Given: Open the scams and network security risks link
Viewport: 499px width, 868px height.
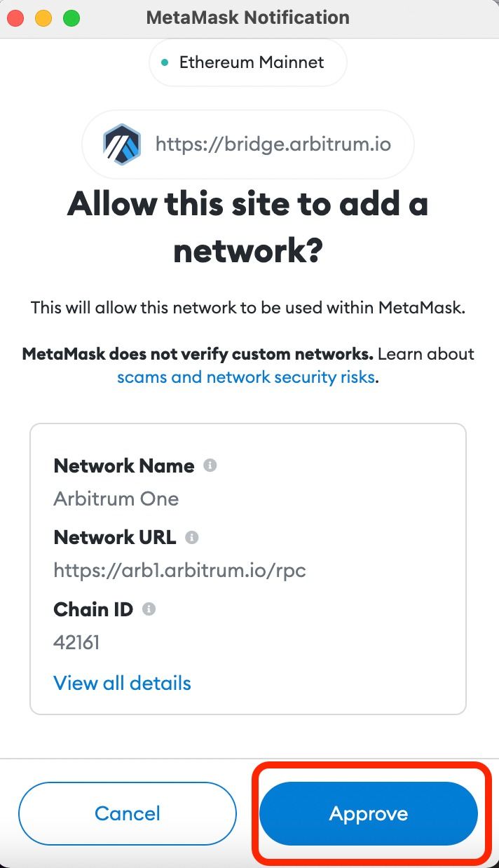Looking at the screenshot, I should pos(246,377).
